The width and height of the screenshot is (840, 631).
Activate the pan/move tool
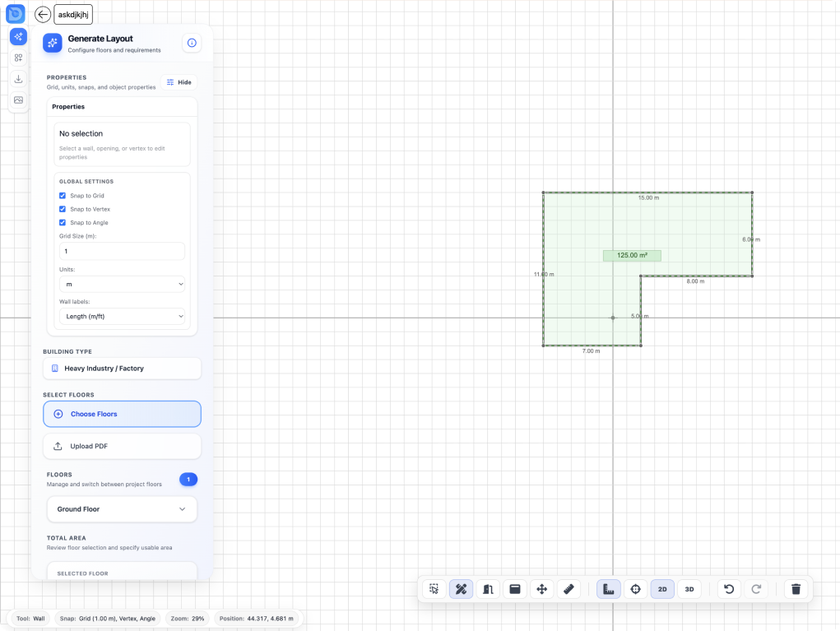[541, 589]
